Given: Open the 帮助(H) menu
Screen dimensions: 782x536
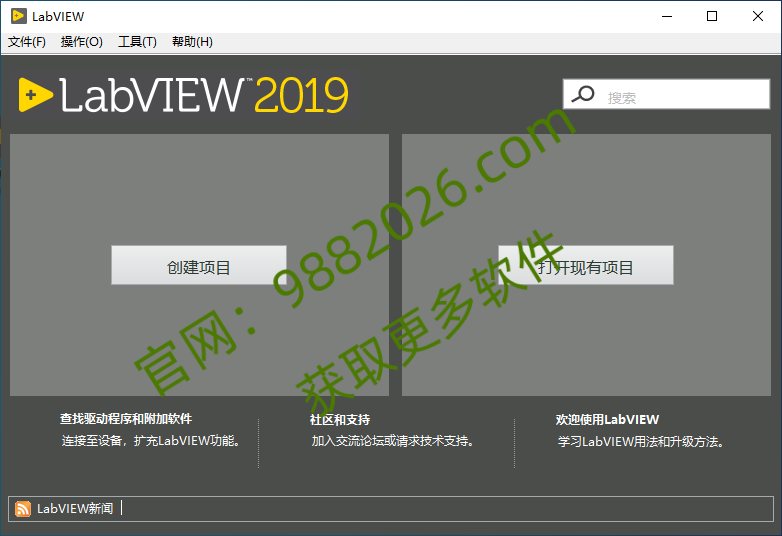Looking at the screenshot, I should coord(192,42).
